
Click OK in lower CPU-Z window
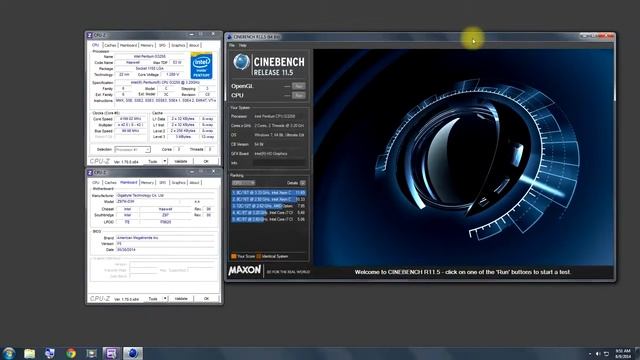[206, 299]
